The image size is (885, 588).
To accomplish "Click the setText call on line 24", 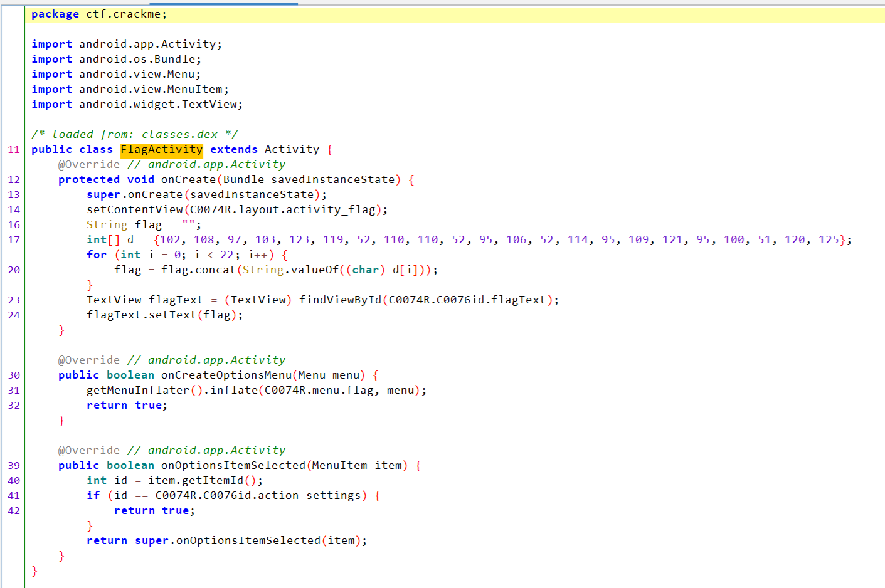I will point(172,315).
